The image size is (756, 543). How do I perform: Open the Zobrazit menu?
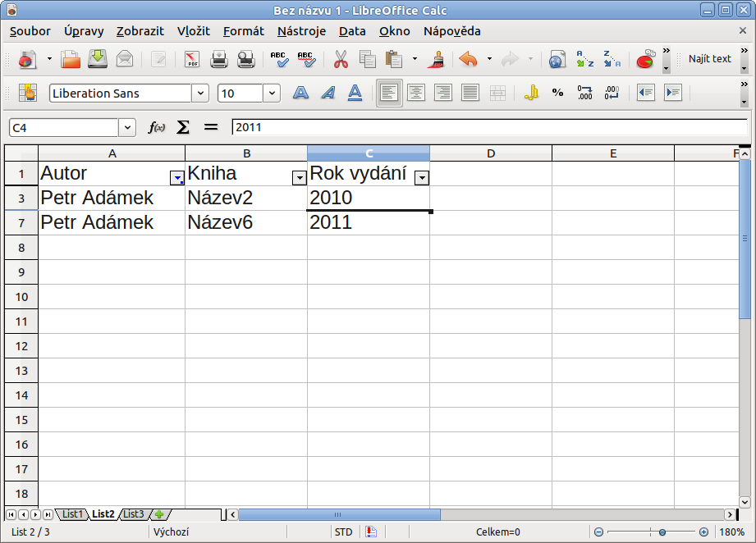coord(140,31)
